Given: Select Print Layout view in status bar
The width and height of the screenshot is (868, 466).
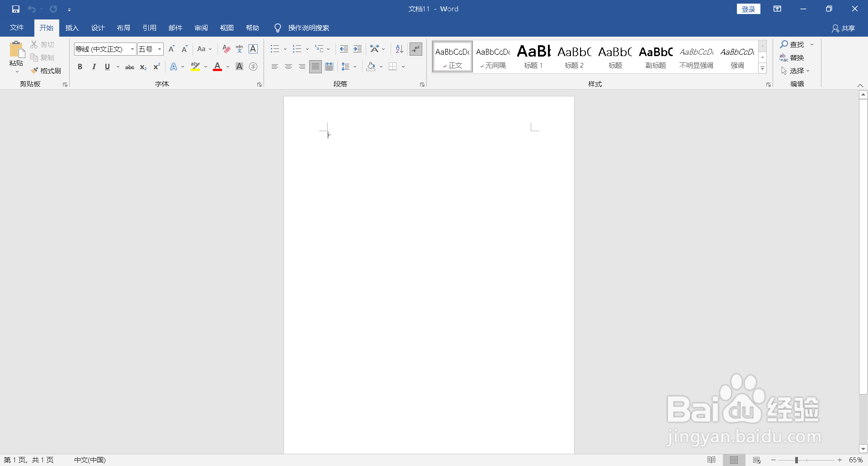Looking at the screenshot, I should (x=734, y=460).
